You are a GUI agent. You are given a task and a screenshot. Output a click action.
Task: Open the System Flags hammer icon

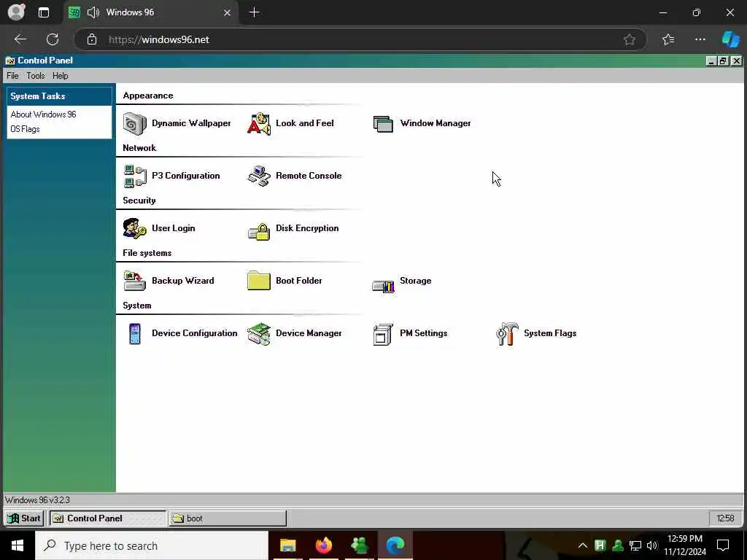(507, 334)
